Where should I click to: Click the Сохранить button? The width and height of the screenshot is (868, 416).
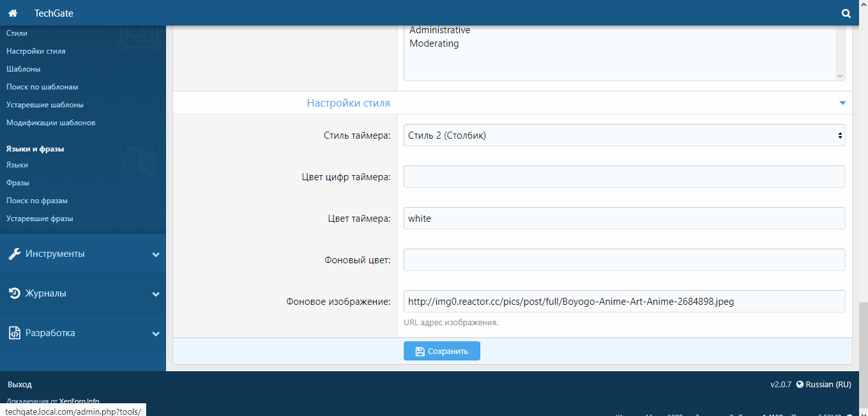pos(441,351)
